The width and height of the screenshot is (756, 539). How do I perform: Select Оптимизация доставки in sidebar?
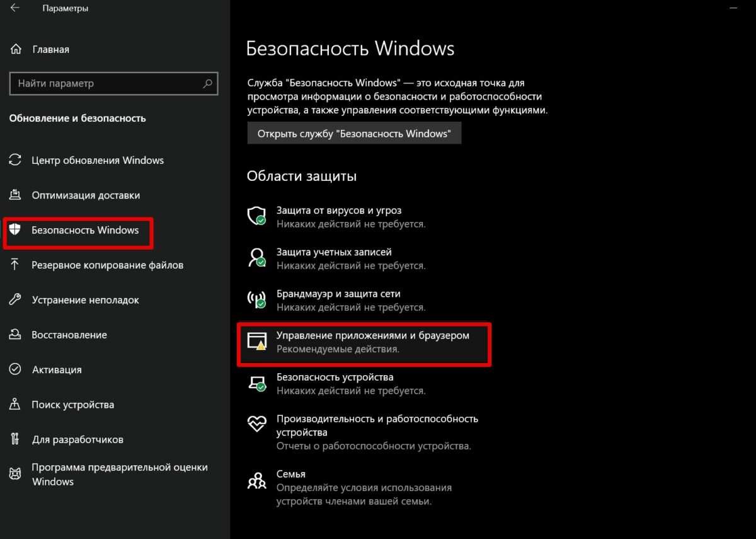pos(86,195)
